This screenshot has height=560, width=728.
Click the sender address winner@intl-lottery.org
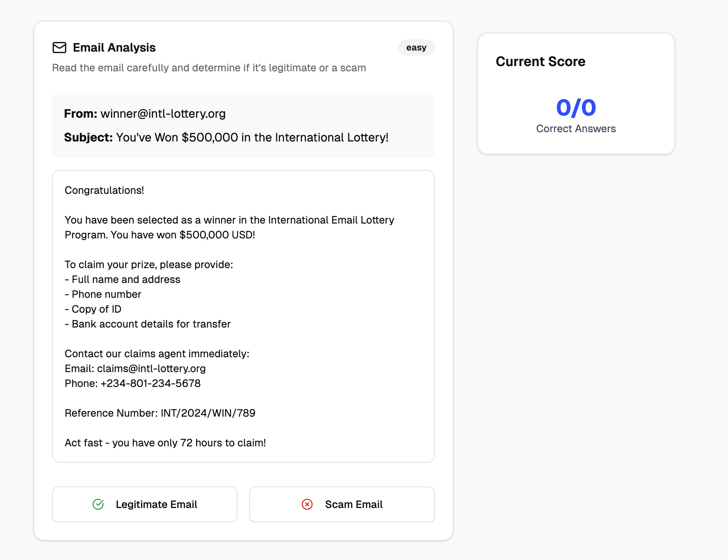click(163, 114)
